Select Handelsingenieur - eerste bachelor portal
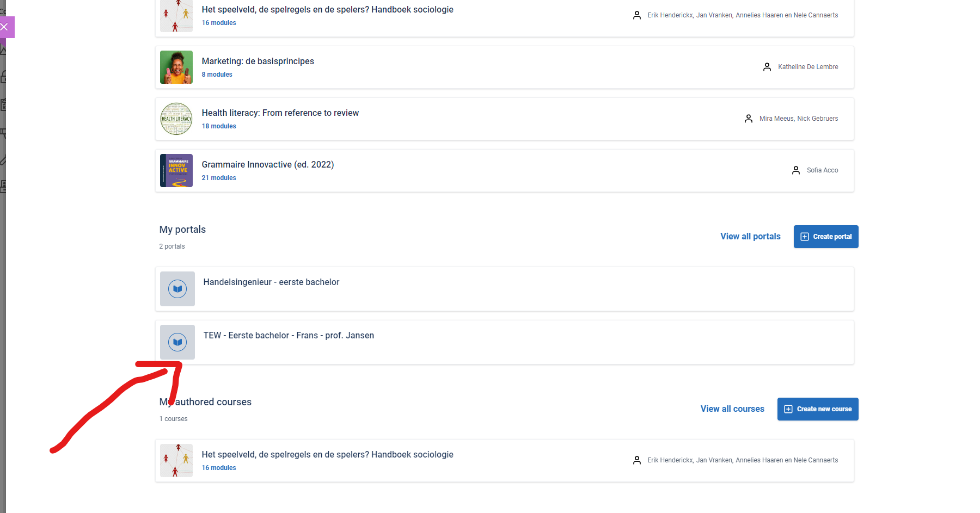Viewport: 980px width, 513px height. 505,289
